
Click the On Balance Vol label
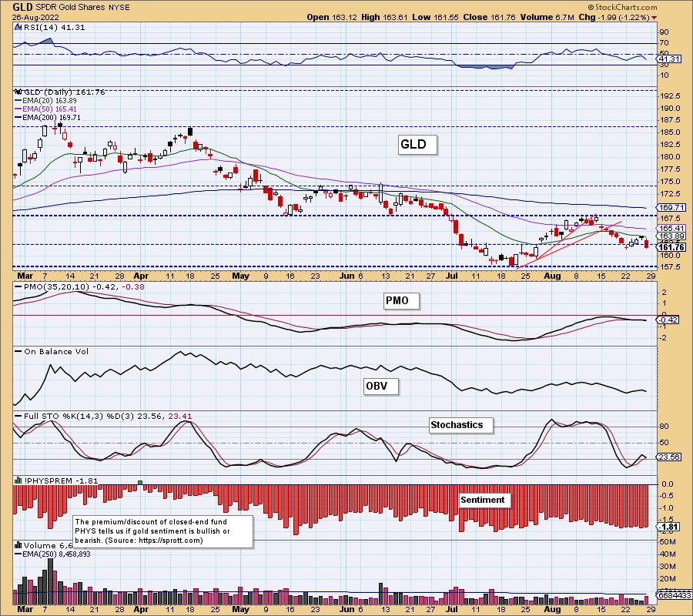pyautogui.click(x=56, y=352)
